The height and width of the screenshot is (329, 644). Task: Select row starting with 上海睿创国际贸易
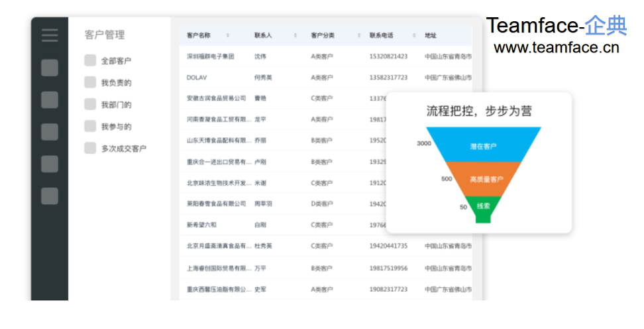(x=325, y=268)
